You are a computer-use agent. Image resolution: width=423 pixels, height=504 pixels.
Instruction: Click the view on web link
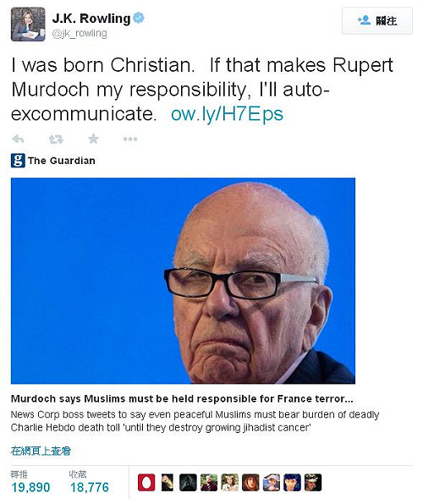click(41, 451)
